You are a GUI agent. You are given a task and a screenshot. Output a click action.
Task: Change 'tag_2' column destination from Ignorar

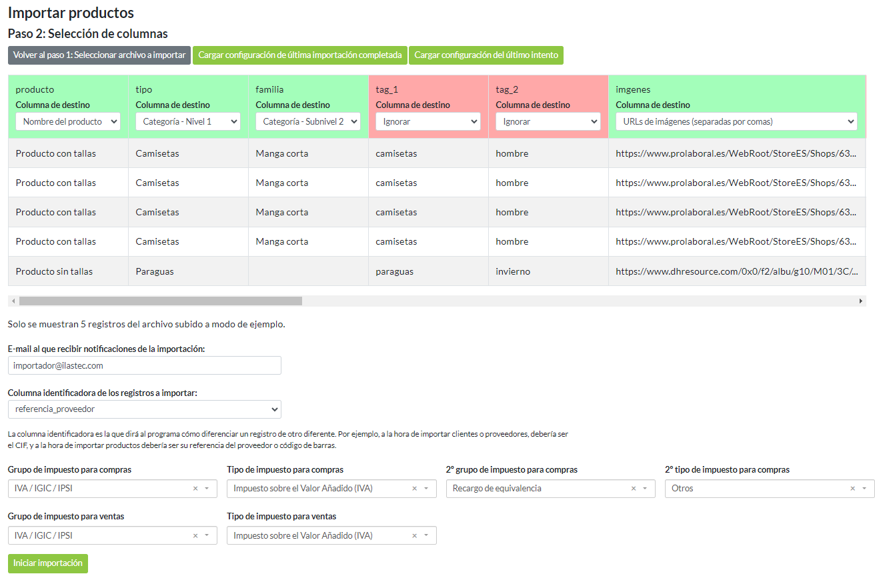(548, 121)
